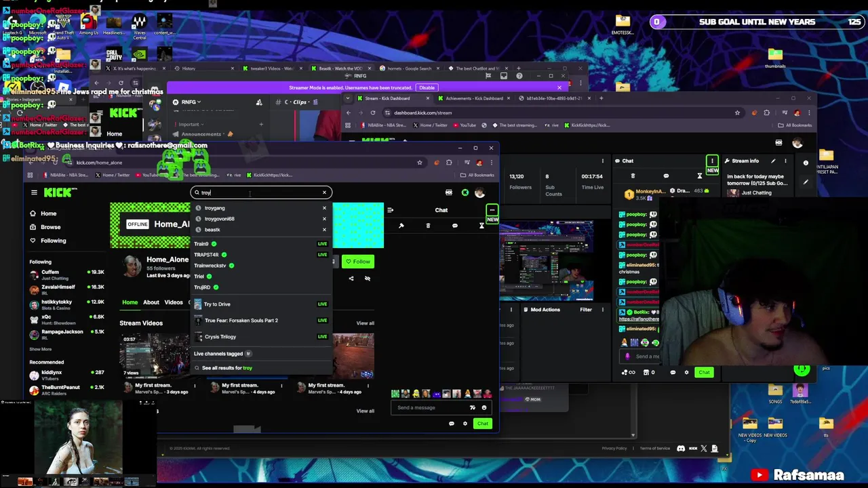Dismiss the Streamer Mode banner

(559, 87)
